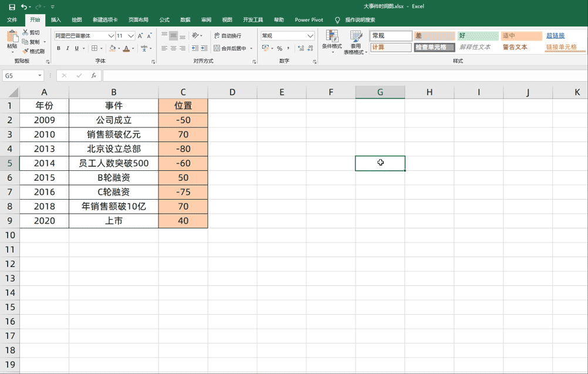Align text to top of cell

pyautogui.click(x=164, y=36)
